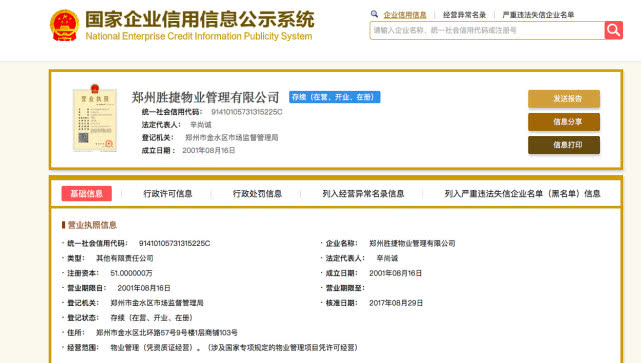
Task: Click the 营业执照信息 section marker
Action: point(63,225)
